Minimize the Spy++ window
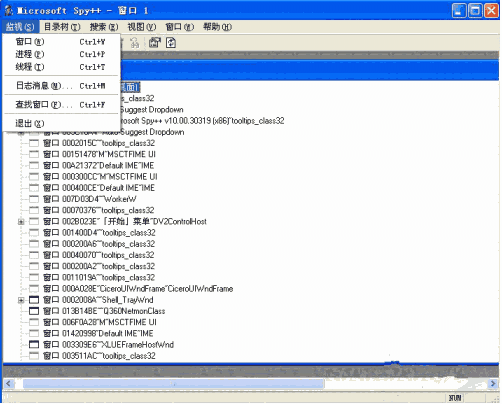This screenshot has width=502, height=404. click(459, 11)
